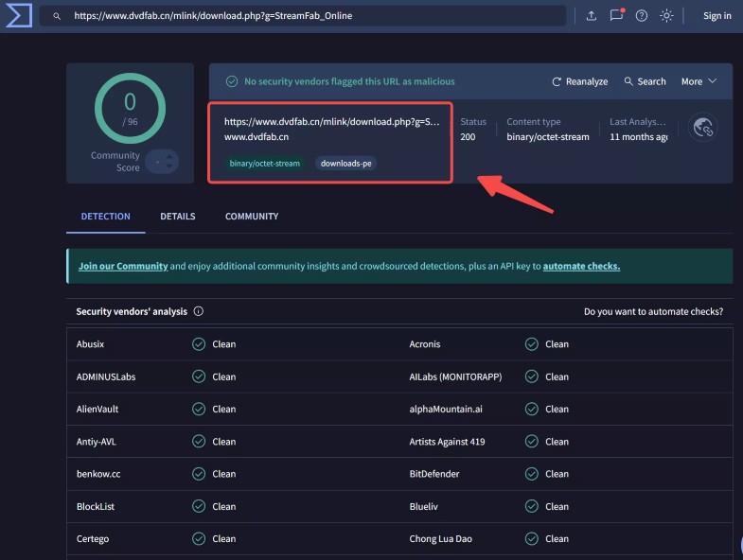Click the magnifier icon in URL bar
Screen dimensions: 743x560
[58, 16]
